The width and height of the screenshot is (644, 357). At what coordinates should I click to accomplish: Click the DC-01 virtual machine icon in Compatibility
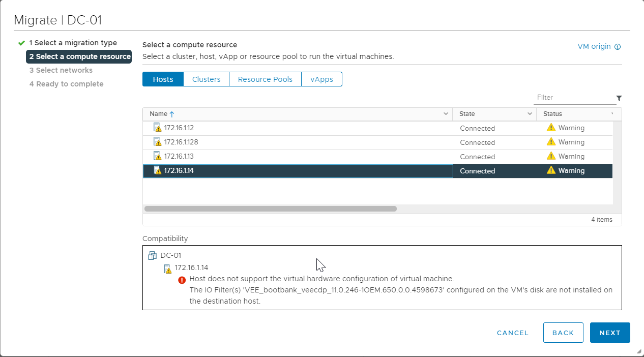click(152, 255)
